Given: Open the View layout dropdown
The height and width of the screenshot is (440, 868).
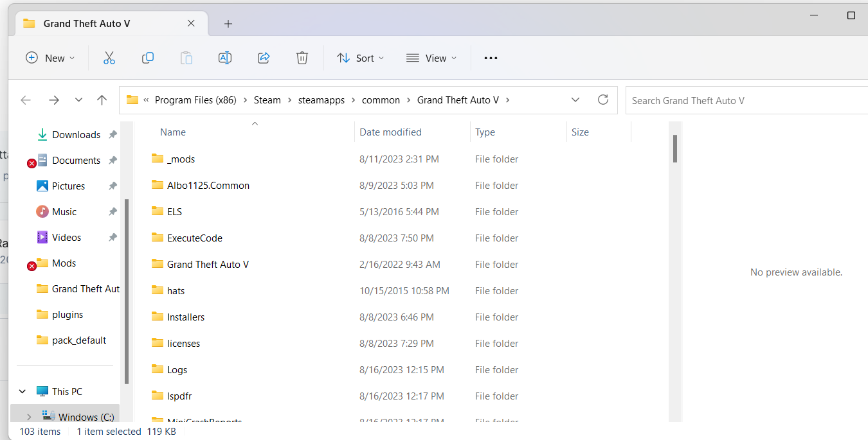Looking at the screenshot, I should (x=431, y=58).
